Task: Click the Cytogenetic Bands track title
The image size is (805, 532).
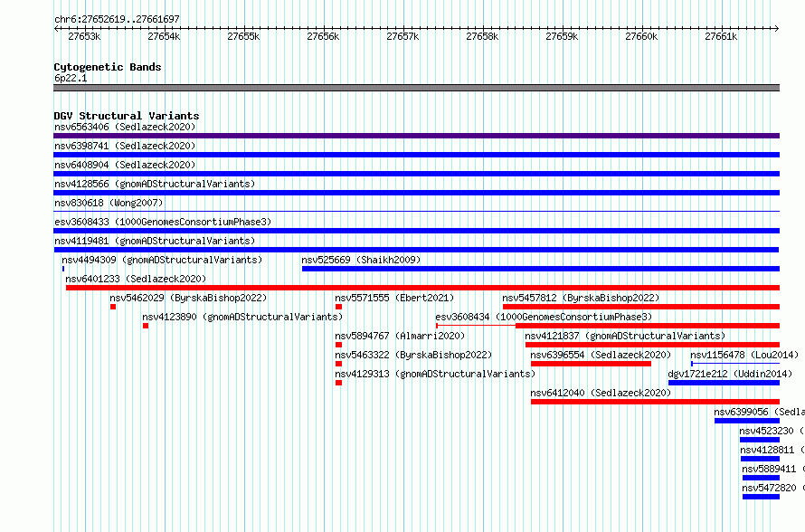Action: click(108, 67)
